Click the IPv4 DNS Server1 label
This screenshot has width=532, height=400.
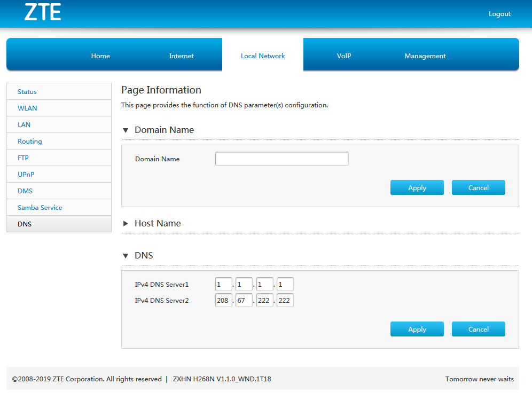[x=161, y=284]
